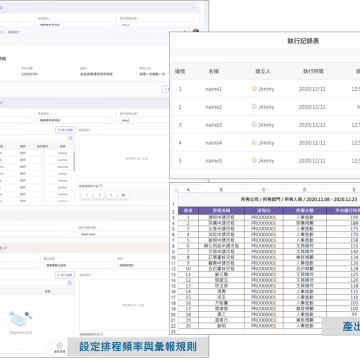The height and width of the screenshot is (360, 360).
Task: Select the last page number 44 in pagination
Action: tap(123, 195)
